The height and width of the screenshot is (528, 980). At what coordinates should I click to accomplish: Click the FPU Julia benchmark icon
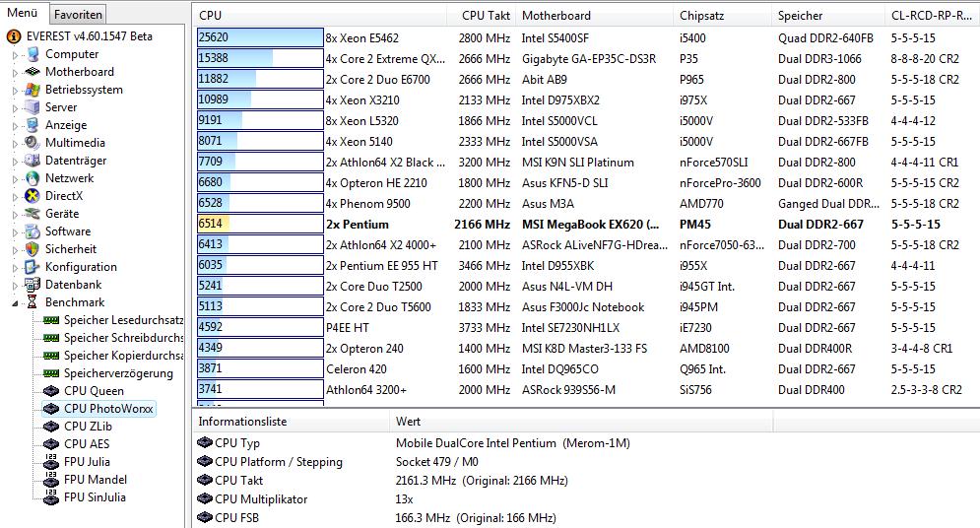coord(51,462)
